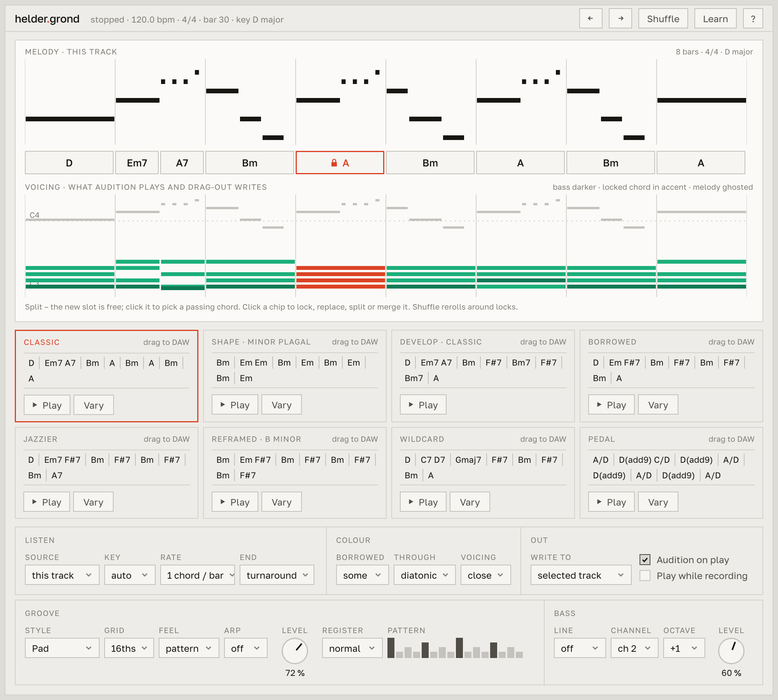Open the Through dropdown set to diatonic
The width and height of the screenshot is (778, 700).
(425, 575)
